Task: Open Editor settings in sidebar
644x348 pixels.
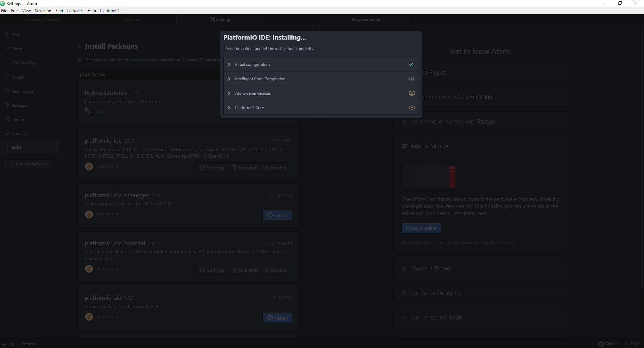Action: coord(29,49)
